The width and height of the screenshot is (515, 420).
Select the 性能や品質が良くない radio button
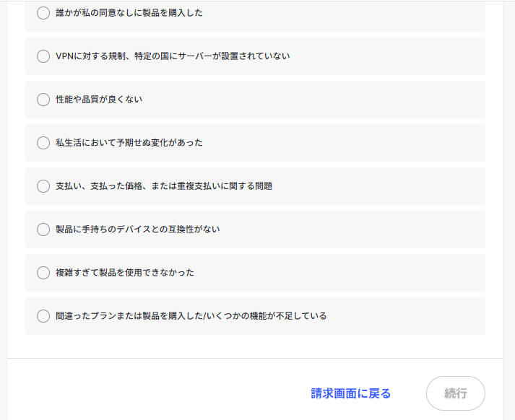click(x=43, y=100)
